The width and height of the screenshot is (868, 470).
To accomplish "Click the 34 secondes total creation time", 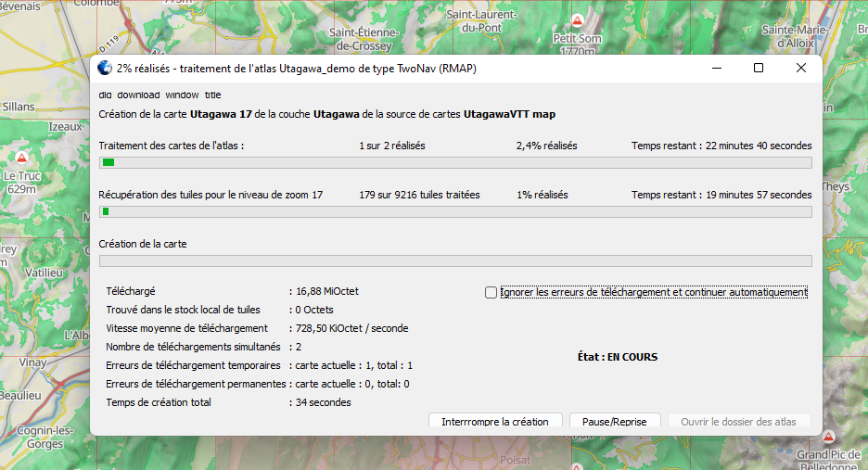I will (324, 402).
